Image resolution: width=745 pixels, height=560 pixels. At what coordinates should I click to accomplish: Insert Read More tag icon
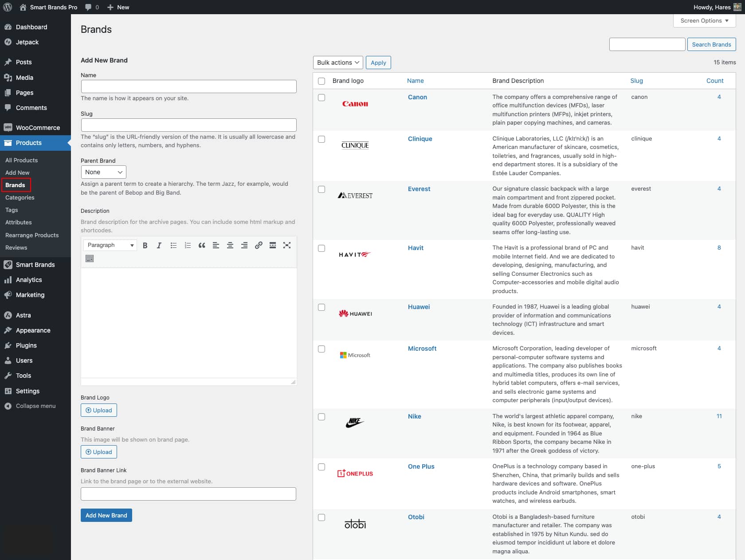(x=273, y=245)
